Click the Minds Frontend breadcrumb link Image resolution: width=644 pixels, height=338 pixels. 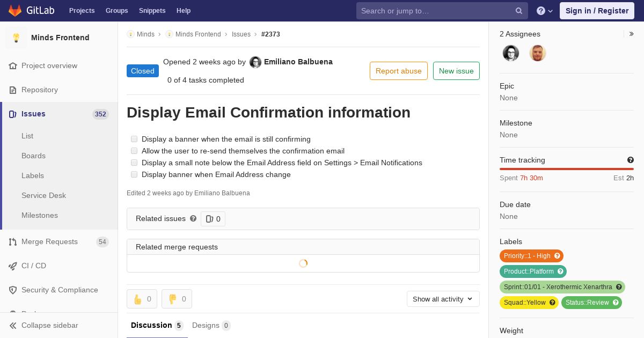click(198, 34)
